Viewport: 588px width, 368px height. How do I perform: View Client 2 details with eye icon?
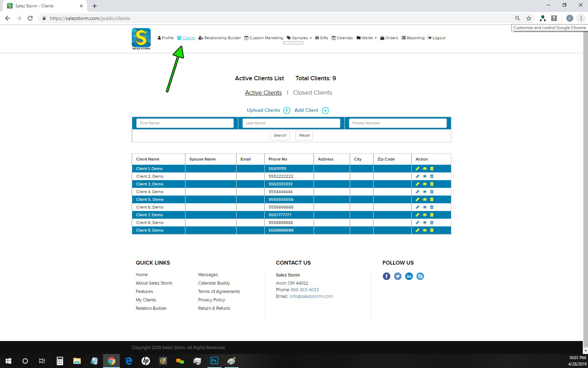(x=424, y=176)
